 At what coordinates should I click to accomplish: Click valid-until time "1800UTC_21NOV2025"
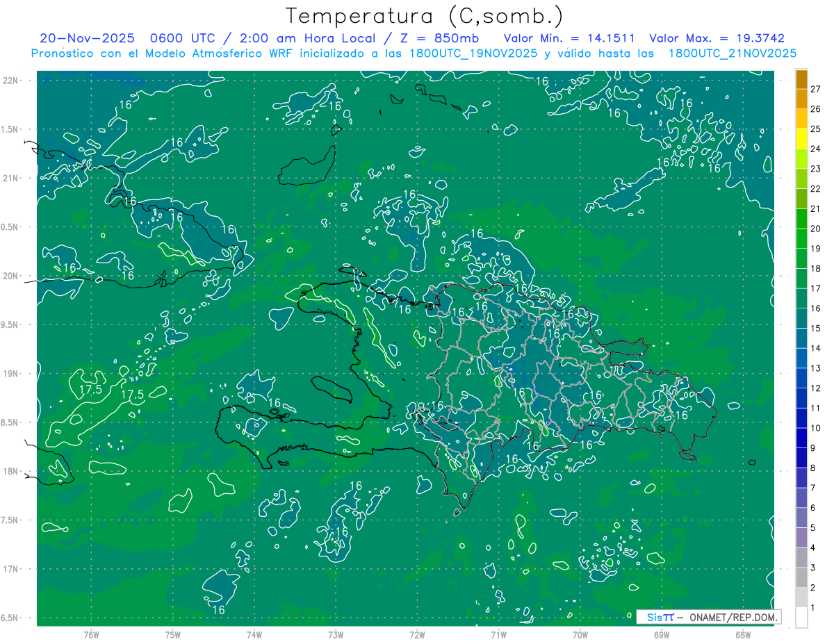coord(732,53)
